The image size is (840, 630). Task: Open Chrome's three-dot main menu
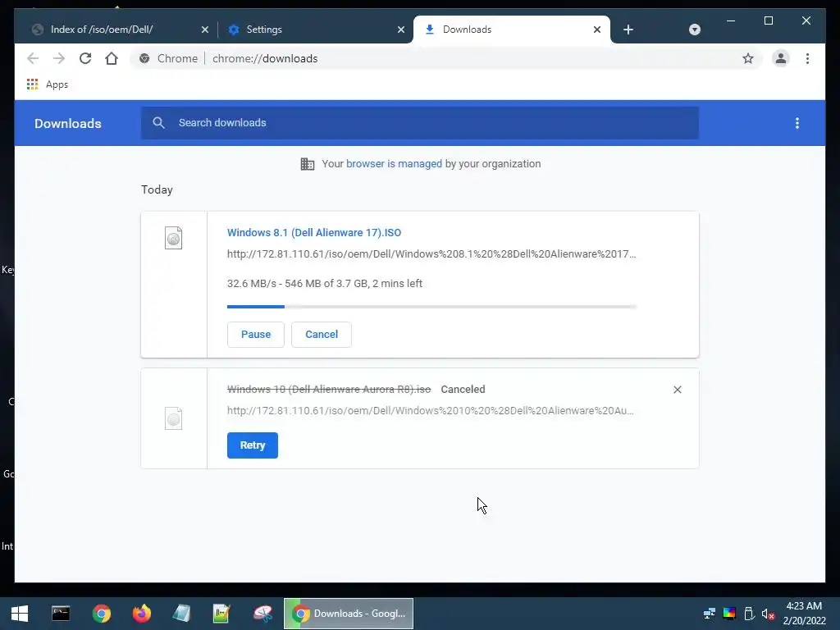coord(807,58)
